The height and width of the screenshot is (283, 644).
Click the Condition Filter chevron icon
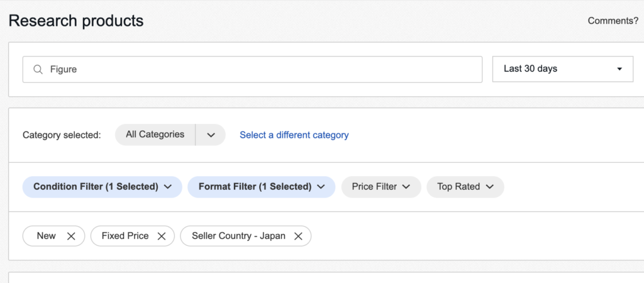167,187
